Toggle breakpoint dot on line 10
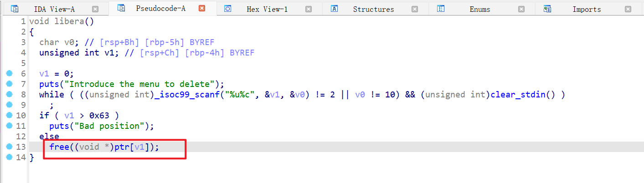 click(9, 115)
